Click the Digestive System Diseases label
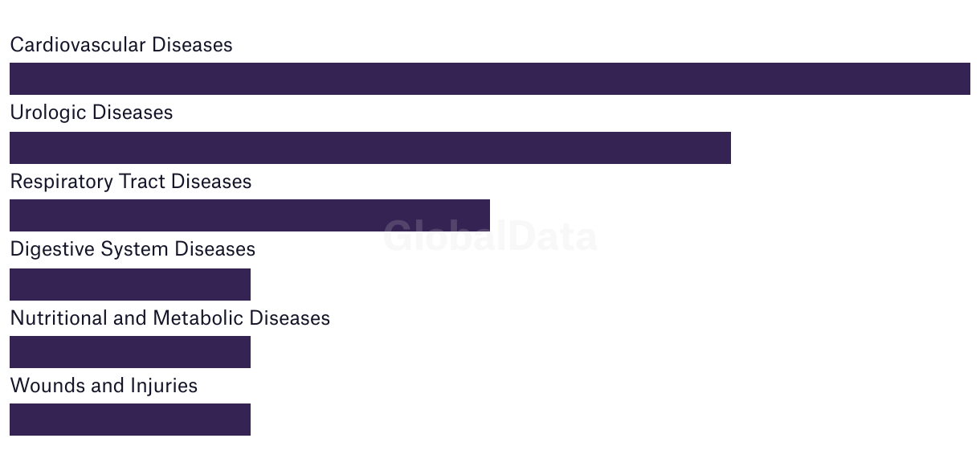Viewport: 980px width, 471px height. click(133, 249)
